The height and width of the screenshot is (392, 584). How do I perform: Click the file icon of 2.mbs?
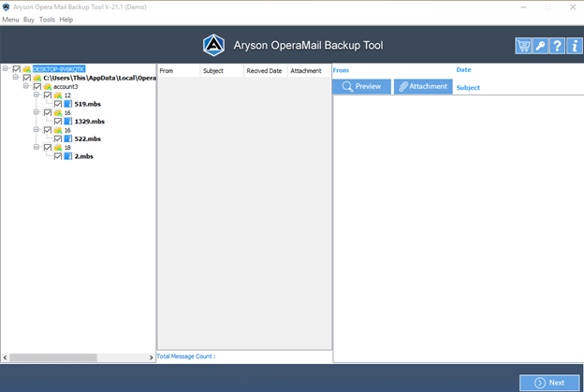pyautogui.click(x=68, y=156)
